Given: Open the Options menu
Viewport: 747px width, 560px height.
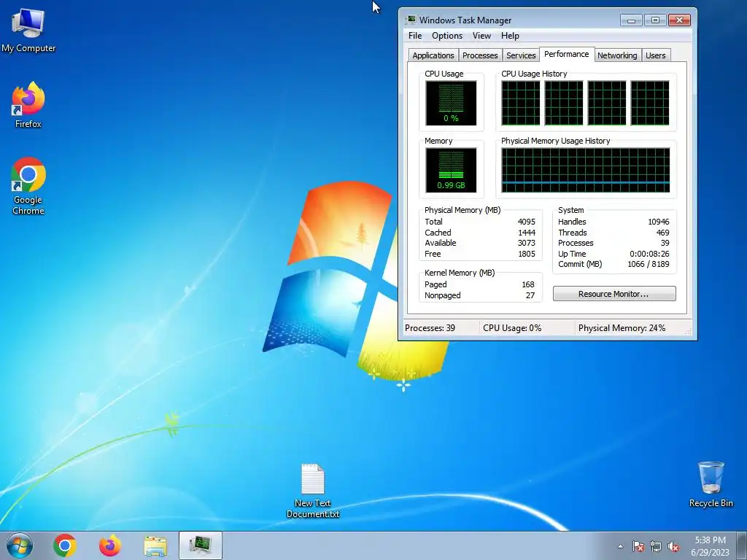Looking at the screenshot, I should (447, 36).
